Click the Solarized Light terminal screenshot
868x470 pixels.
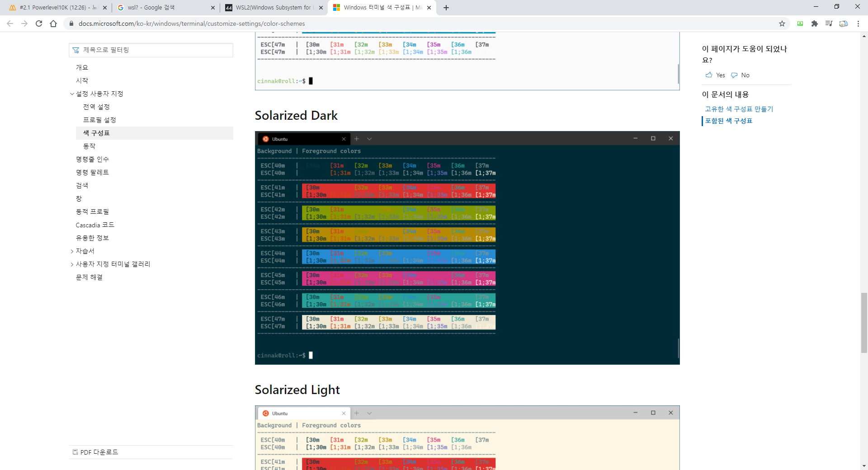(467, 438)
